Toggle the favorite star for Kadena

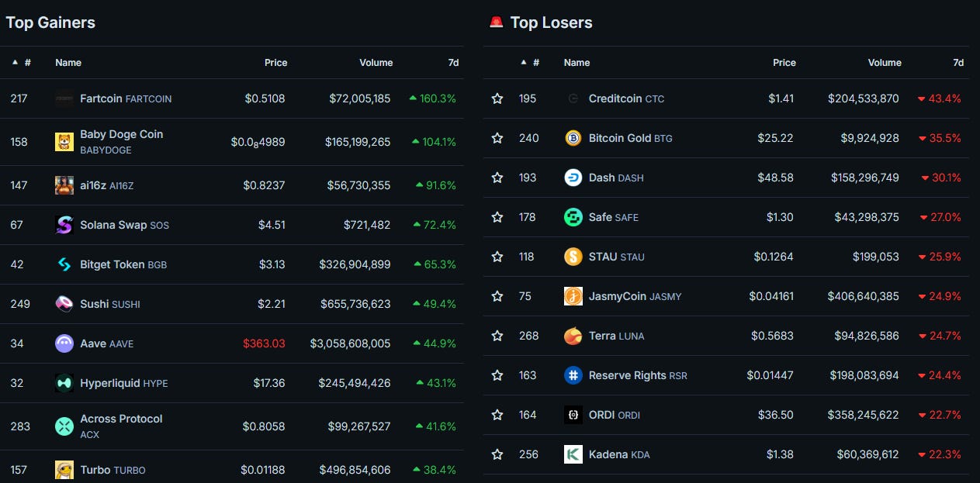(497, 454)
